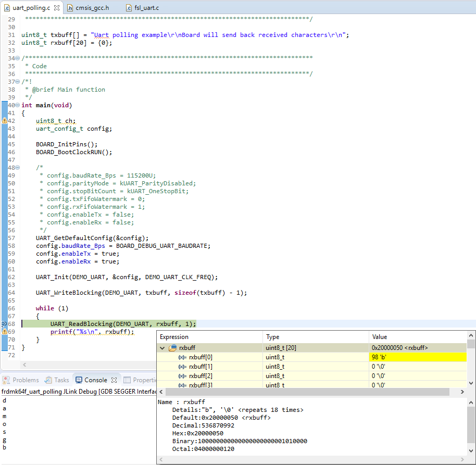
Task: Collapse the doc comment at line 37
Action: point(17,81)
